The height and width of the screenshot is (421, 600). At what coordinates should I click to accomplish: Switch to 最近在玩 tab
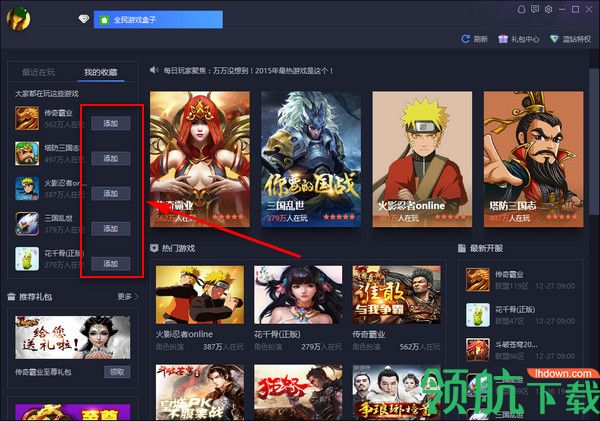[x=38, y=72]
